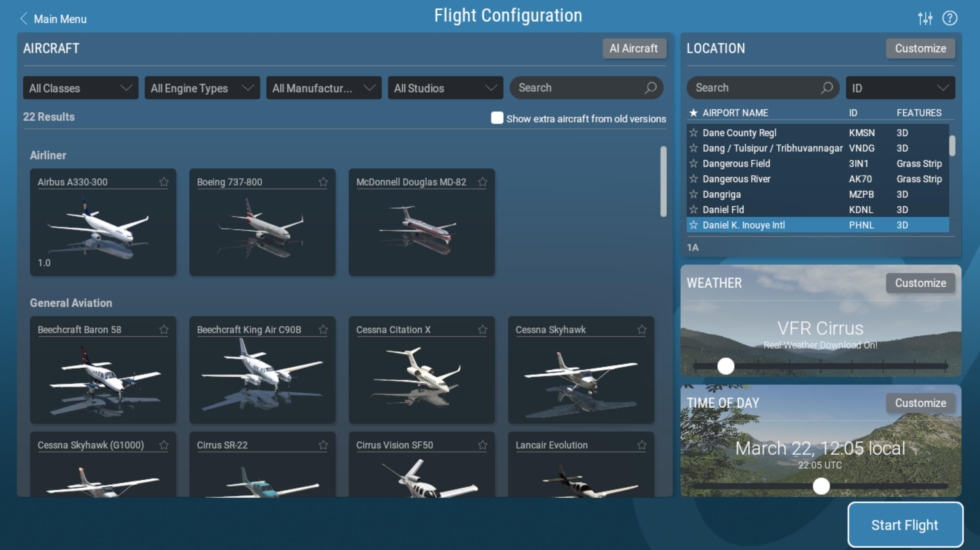Expand the All Studios dropdown filter
980x550 pixels.
pos(444,88)
